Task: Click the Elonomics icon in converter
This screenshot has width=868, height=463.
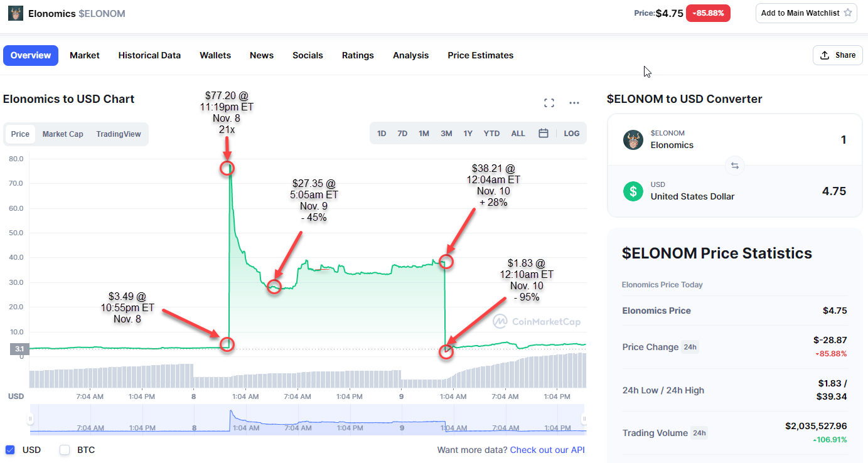Action: pyautogui.click(x=633, y=139)
